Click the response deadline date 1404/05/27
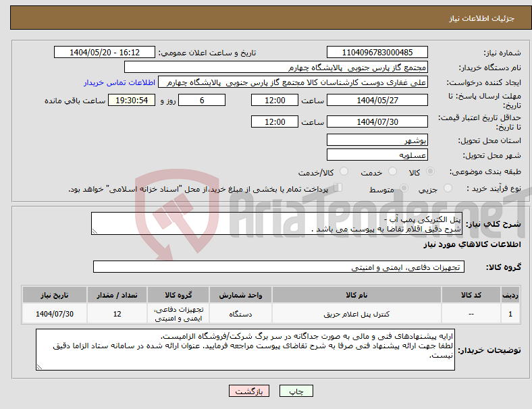The height and width of the screenshot is (409, 532). 377,100
